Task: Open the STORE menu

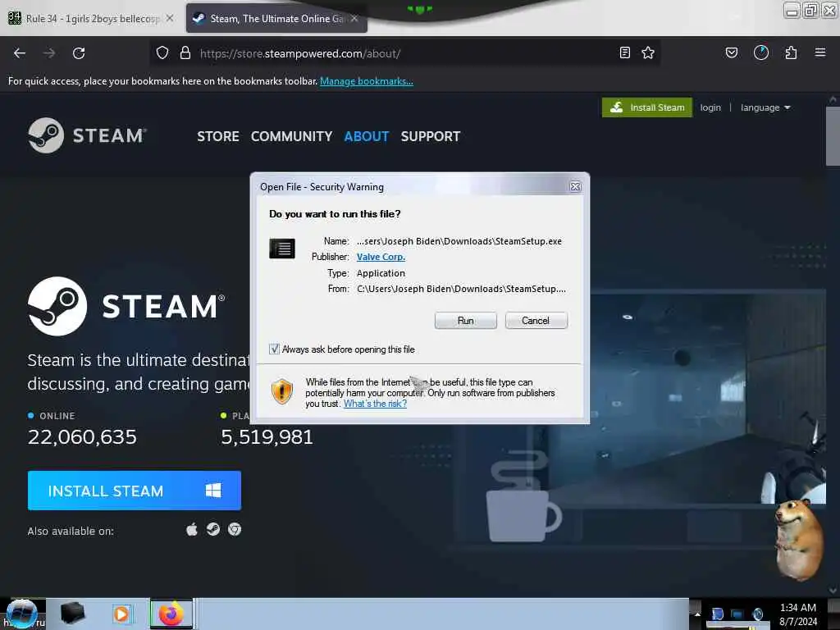Action: [218, 137]
